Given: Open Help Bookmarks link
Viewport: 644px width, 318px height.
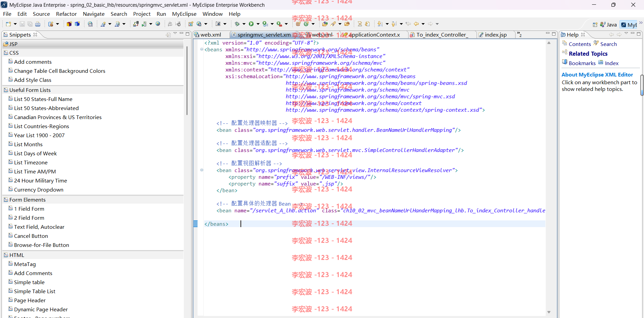Looking at the screenshot, I should (x=582, y=63).
